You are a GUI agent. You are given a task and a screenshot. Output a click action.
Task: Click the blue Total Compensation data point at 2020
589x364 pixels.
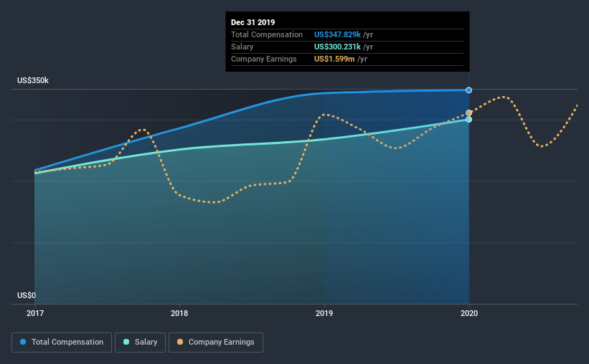click(468, 90)
